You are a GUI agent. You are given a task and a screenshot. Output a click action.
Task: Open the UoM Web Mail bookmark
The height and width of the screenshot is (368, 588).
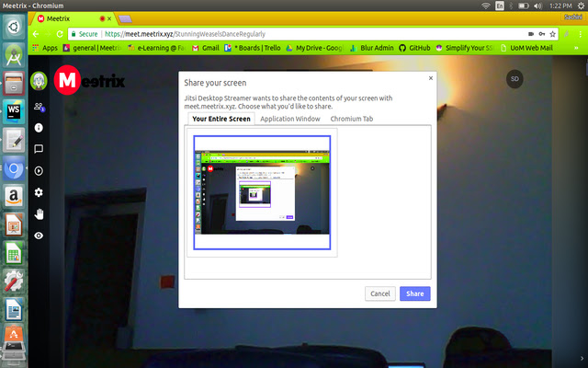[526, 48]
